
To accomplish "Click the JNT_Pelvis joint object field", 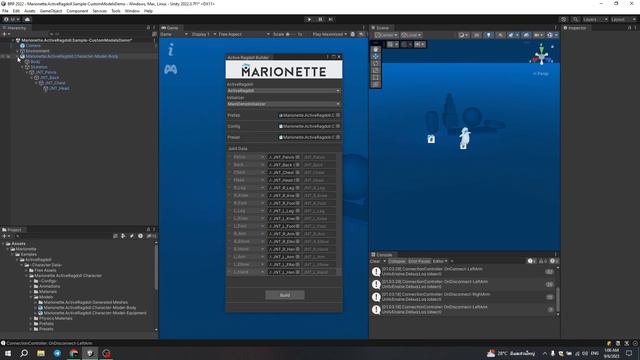I will 284,157.
